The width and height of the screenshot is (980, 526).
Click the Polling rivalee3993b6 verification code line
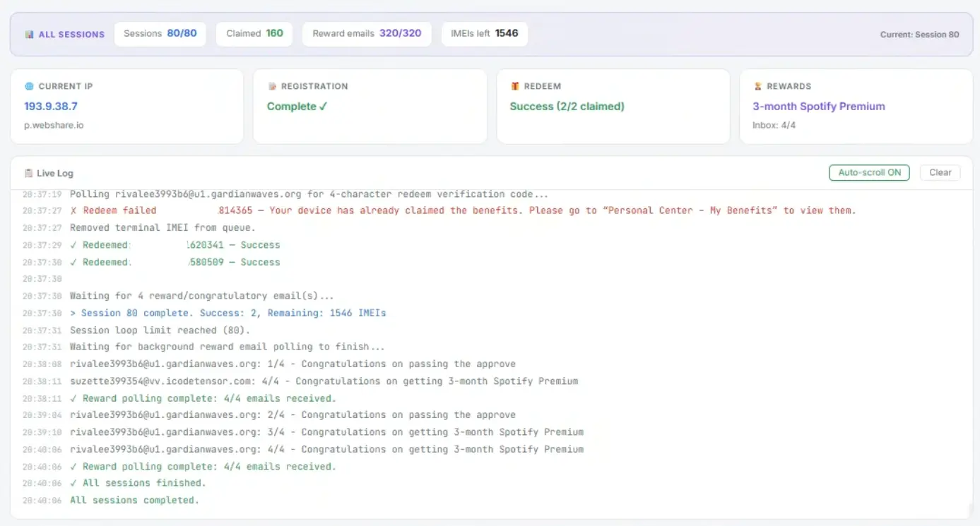(x=309, y=193)
